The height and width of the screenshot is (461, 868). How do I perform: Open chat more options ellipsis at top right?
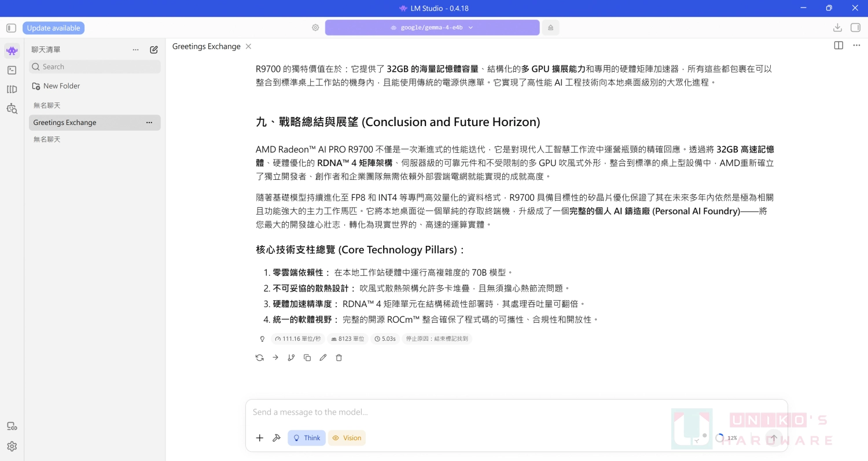(856, 46)
